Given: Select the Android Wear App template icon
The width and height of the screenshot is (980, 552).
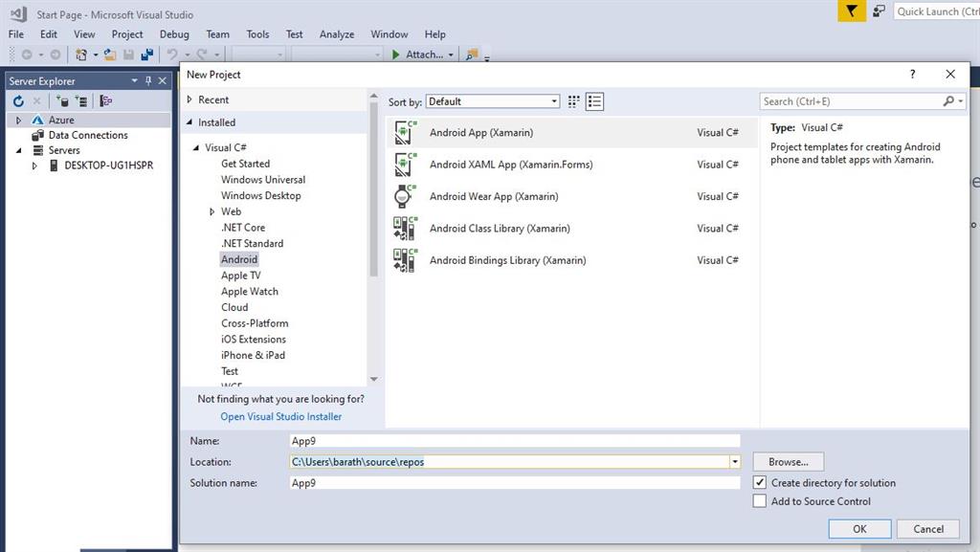Looking at the screenshot, I should point(405,196).
